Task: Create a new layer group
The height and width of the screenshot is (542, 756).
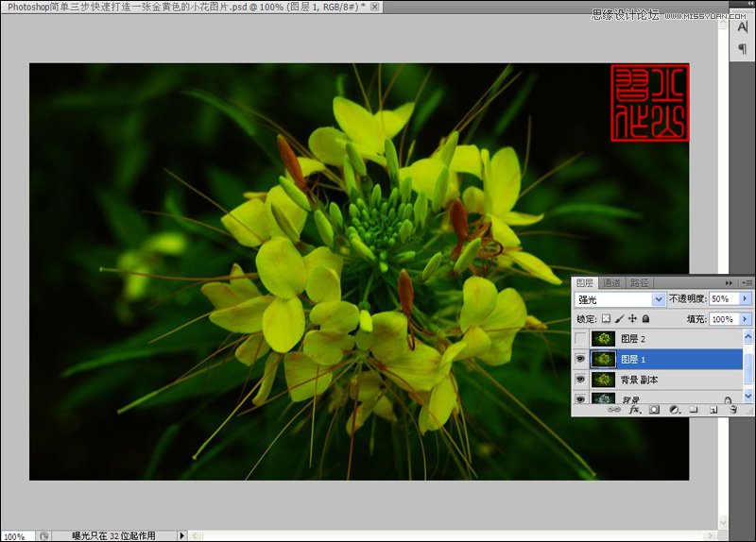Action: click(694, 410)
